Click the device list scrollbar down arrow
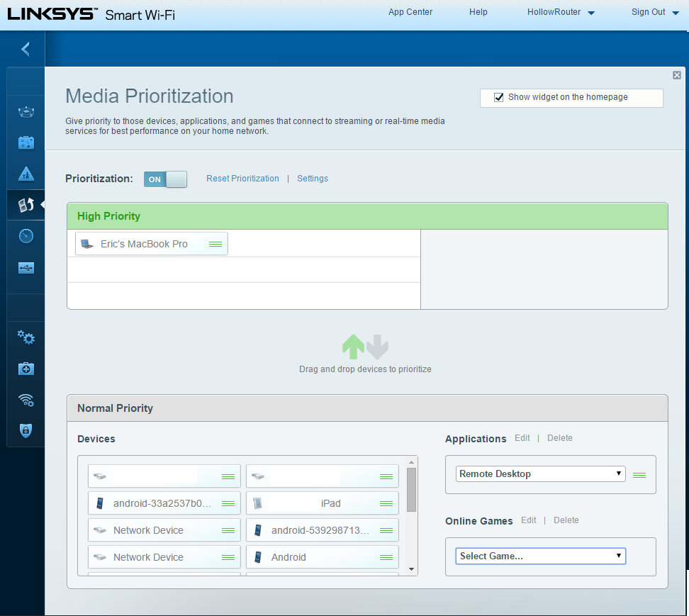Screen dimensions: 689x616 (x=411, y=569)
